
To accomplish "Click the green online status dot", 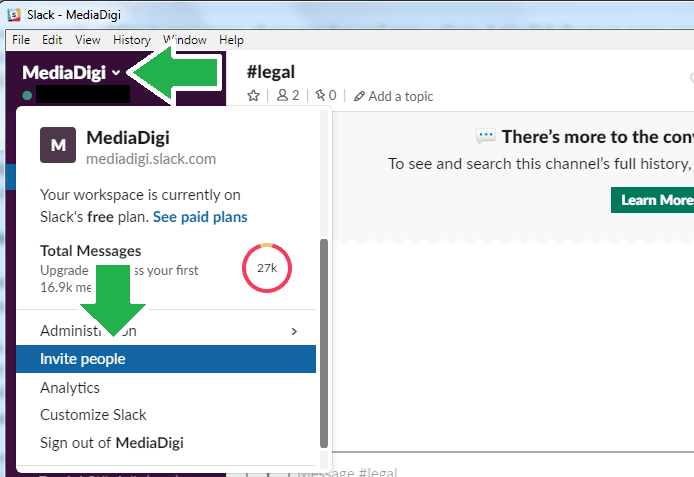I will click(27, 95).
